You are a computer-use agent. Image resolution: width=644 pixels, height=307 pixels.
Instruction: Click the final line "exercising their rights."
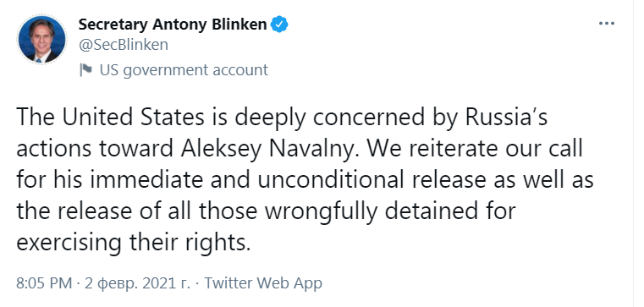[x=134, y=243]
